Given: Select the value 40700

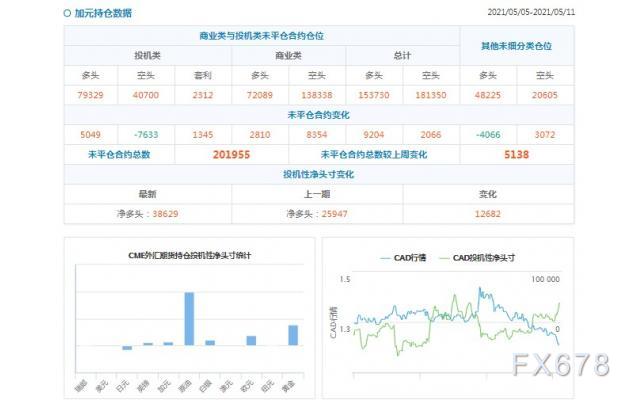Looking at the screenshot, I should coord(146,95).
